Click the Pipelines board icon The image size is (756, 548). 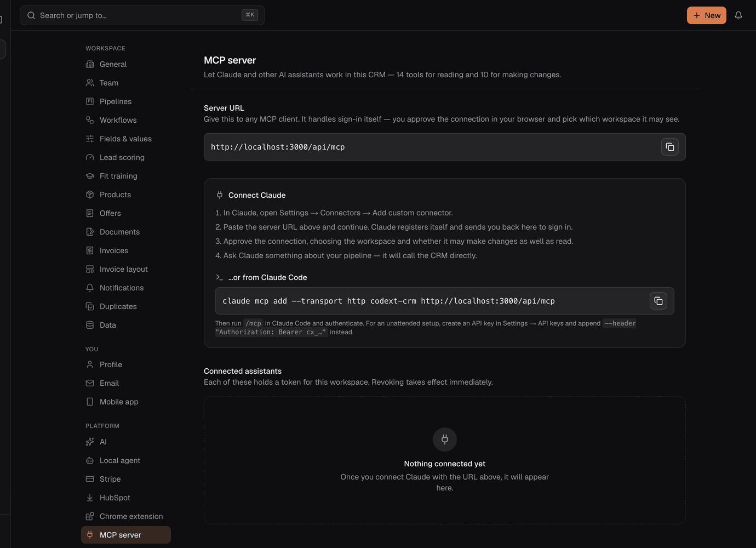[x=90, y=101]
